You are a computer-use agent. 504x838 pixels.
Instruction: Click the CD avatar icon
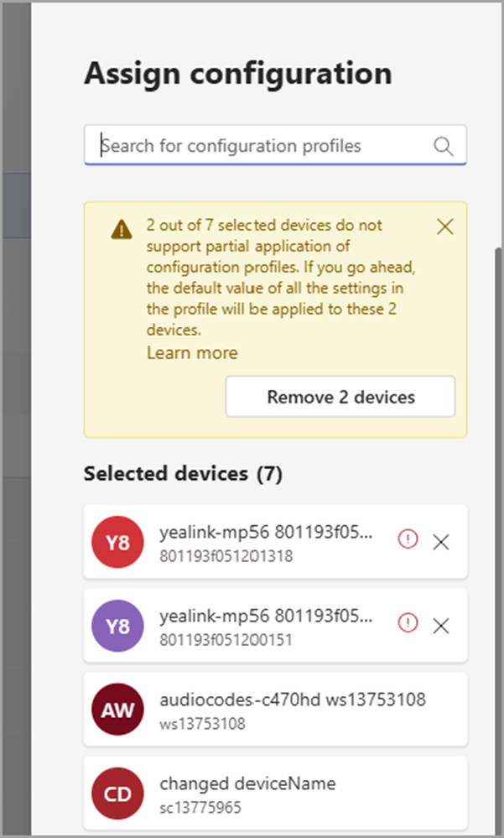[x=117, y=793]
